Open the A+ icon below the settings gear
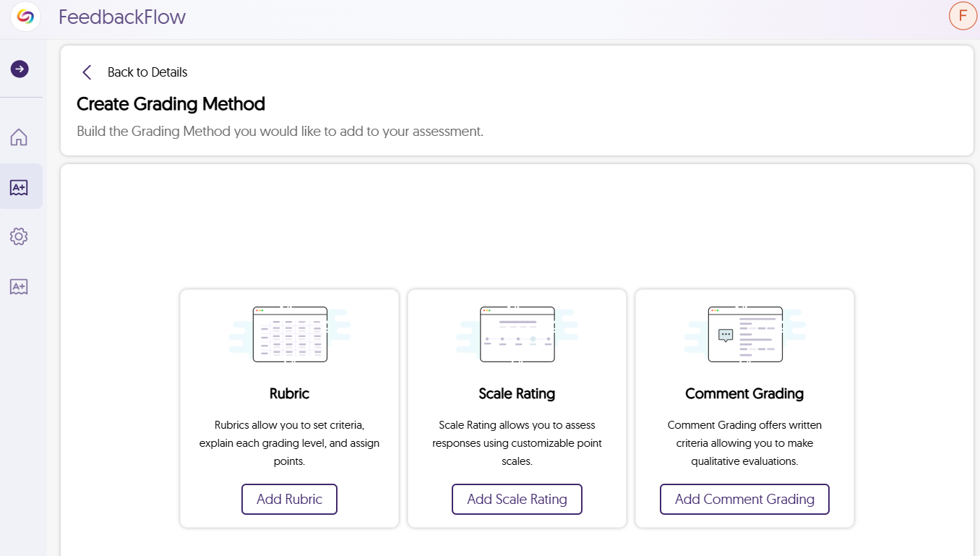Screen dimensions: 980x556 click(19, 286)
